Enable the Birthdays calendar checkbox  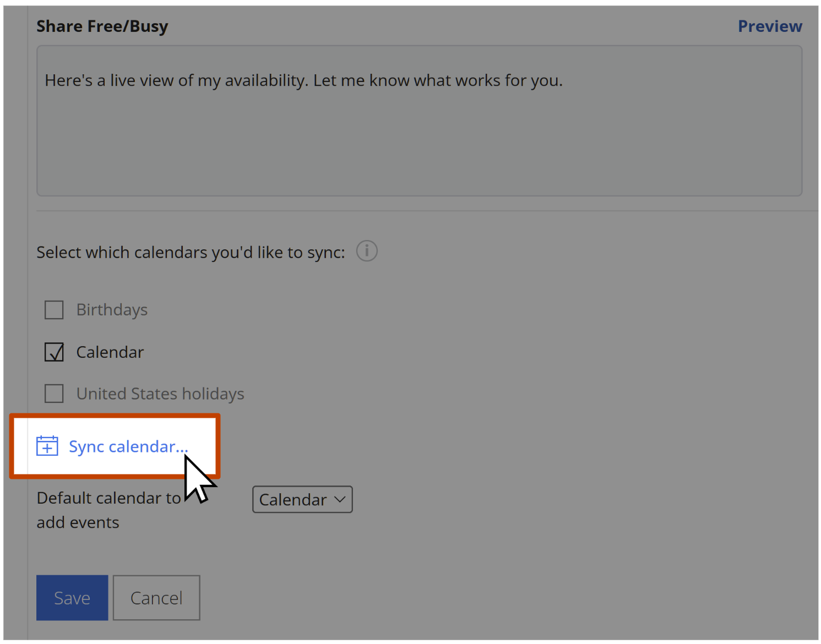pos(54,310)
